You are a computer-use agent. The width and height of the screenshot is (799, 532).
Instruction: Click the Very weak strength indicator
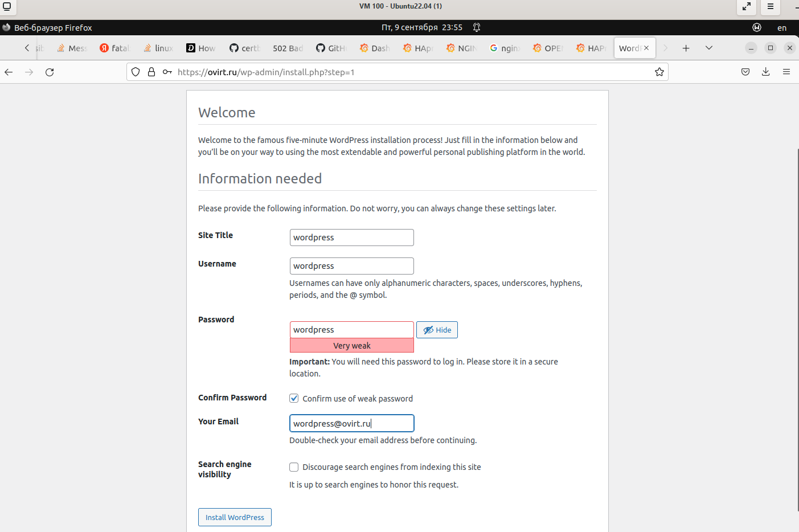click(x=351, y=346)
